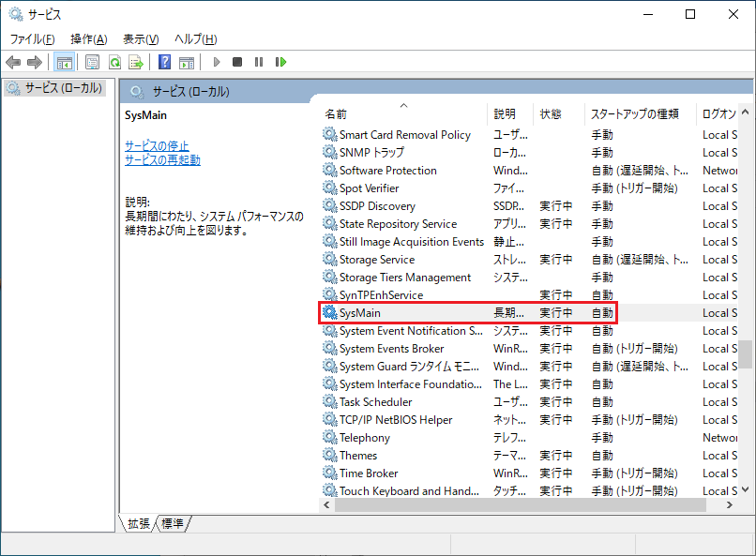Switch to the 拡張 tab
Viewport: 756px width, 556px height.
click(x=139, y=523)
